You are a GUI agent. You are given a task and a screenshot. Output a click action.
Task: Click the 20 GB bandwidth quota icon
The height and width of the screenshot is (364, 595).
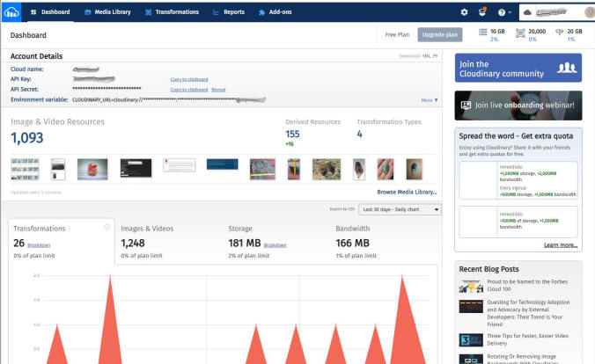559,32
